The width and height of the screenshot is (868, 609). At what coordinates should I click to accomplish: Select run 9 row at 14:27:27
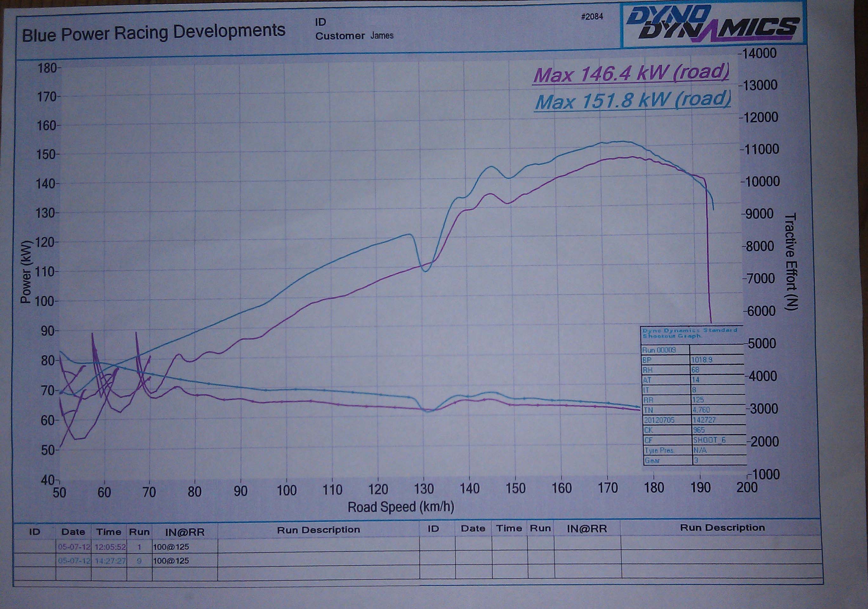click(110, 560)
